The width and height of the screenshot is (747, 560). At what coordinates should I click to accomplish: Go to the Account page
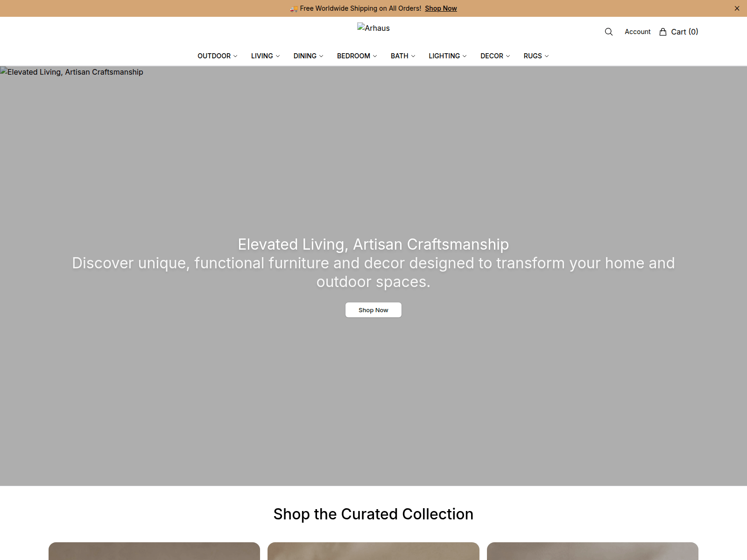click(637, 32)
